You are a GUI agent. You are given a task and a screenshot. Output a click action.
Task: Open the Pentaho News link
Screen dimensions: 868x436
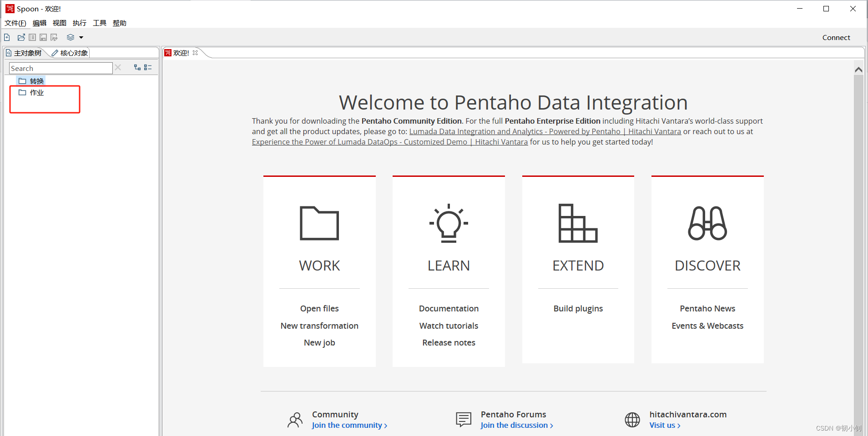707,309
